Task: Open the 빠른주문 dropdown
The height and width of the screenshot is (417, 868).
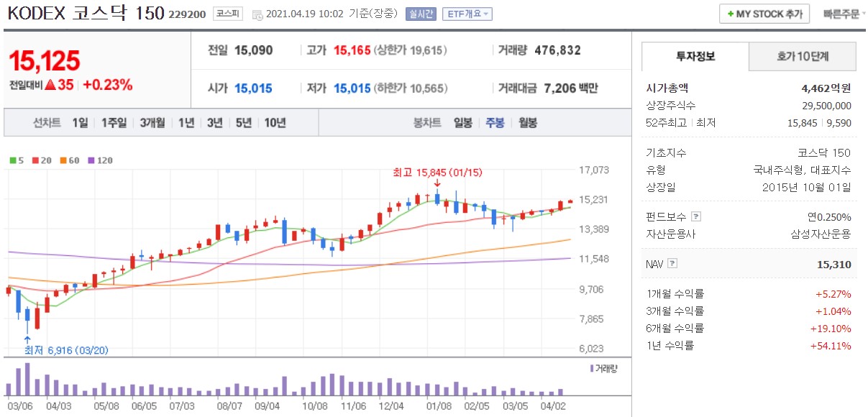Action: 844,14
